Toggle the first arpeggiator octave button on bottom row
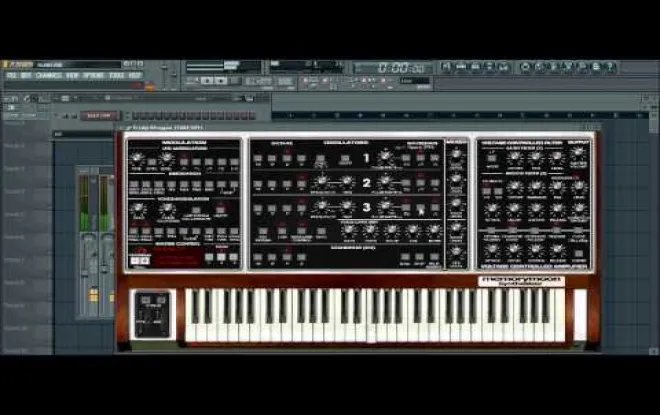This screenshot has width=660, height=415. click(258, 257)
